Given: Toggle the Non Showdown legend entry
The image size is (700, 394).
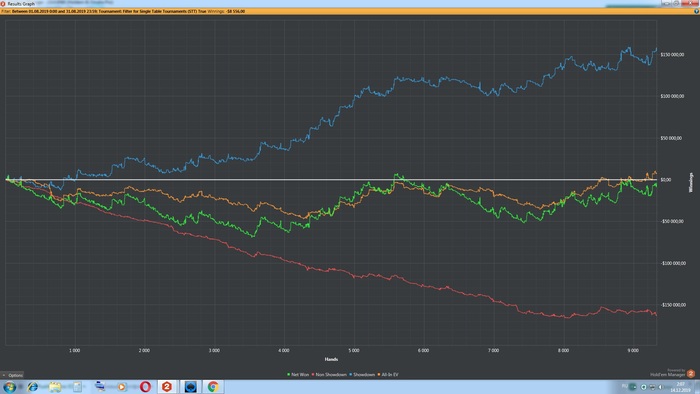Looking at the screenshot, I should [x=329, y=374].
